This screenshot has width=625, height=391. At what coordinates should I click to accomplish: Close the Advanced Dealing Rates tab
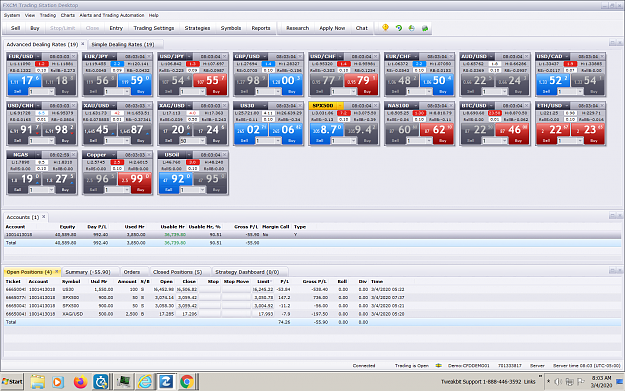(83, 44)
